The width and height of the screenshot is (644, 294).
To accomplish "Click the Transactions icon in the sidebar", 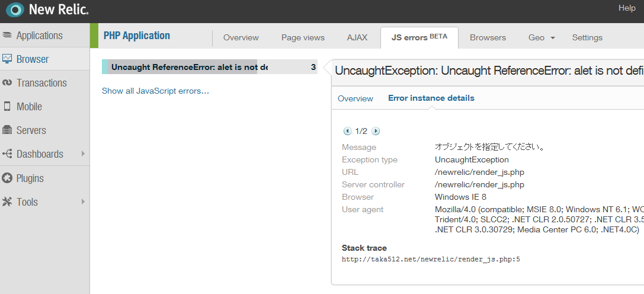I will (x=7, y=82).
